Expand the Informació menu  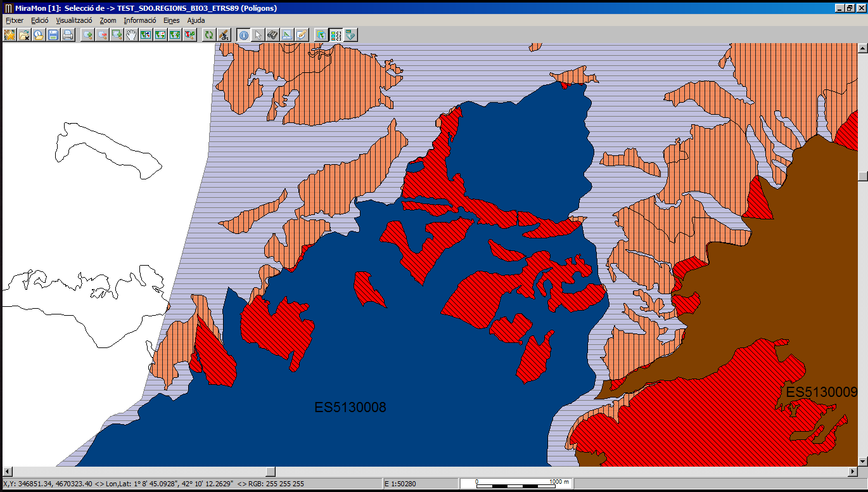point(139,20)
